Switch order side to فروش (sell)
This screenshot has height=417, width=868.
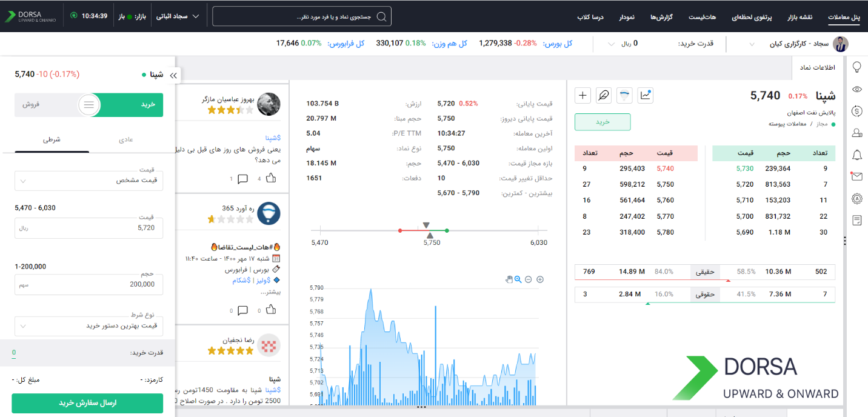[32, 104]
